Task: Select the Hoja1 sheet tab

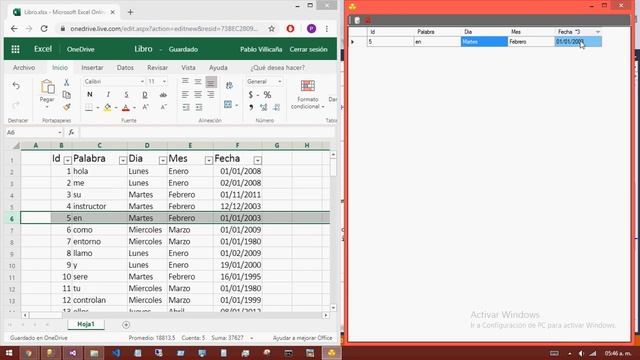Action: (x=86, y=324)
